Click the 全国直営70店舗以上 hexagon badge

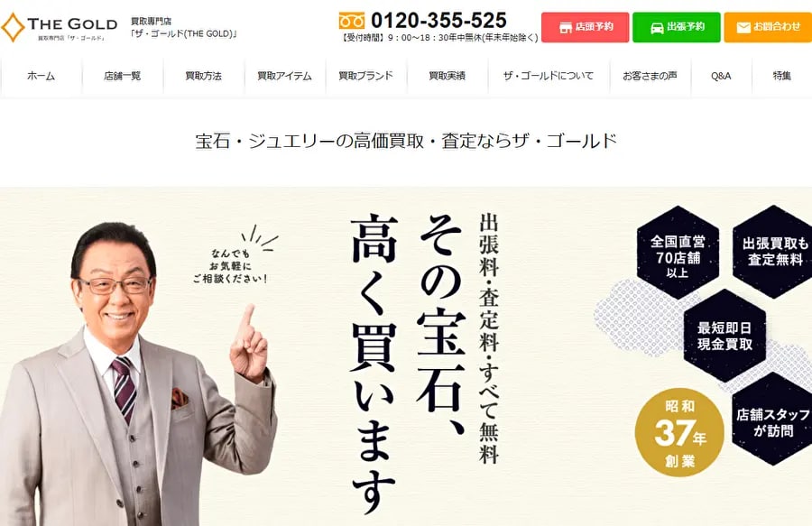pyautogui.click(x=678, y=253)
